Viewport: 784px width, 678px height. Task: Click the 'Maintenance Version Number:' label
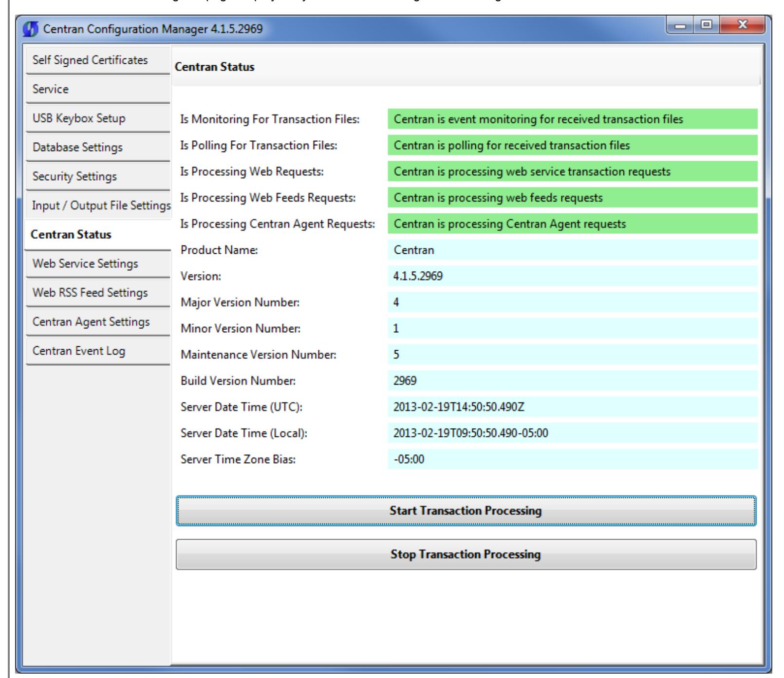pos(258,355)
